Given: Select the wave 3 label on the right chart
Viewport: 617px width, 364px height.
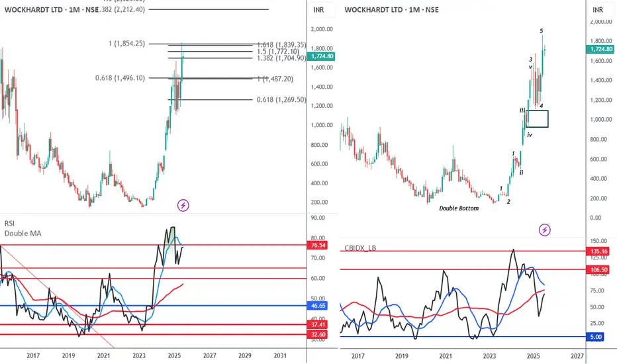Looking at the screenshot, I should 530,60.
